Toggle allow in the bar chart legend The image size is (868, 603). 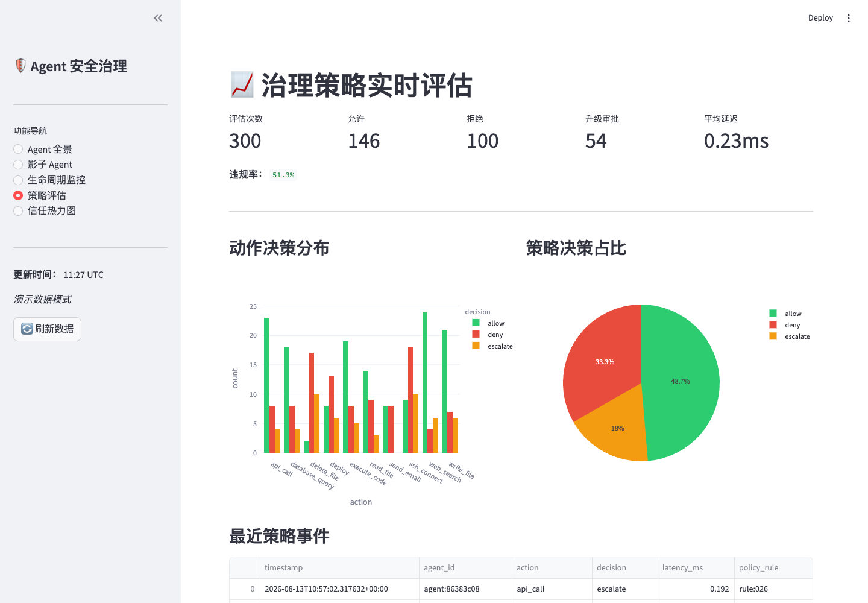tap(488, 323)
